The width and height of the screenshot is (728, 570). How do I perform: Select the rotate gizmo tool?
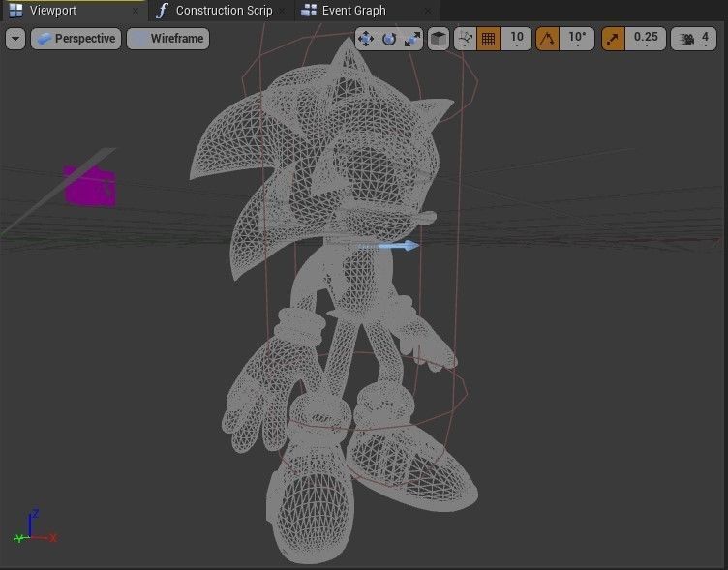[x=389, y=39]
